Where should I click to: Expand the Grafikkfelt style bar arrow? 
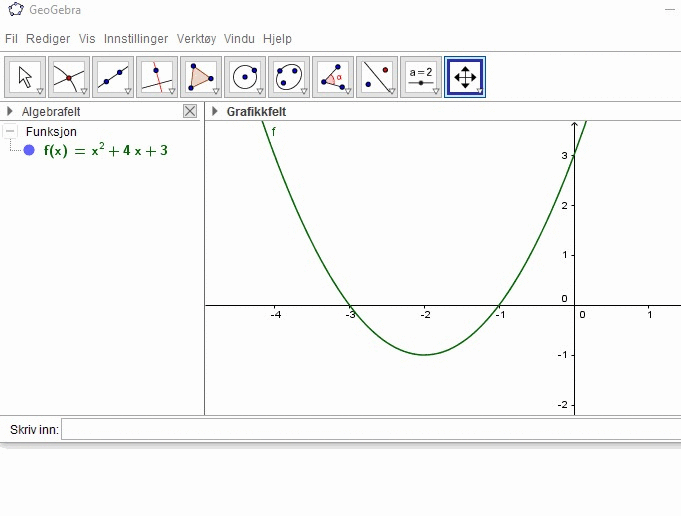(x=215, y=112)
